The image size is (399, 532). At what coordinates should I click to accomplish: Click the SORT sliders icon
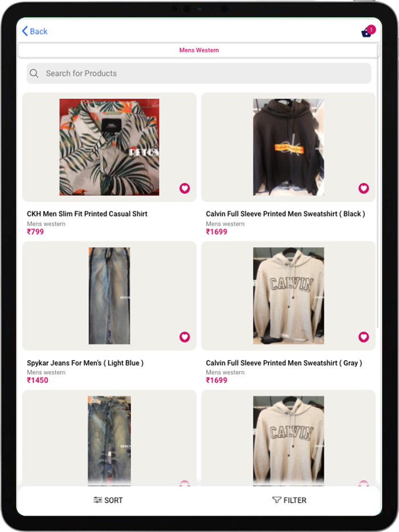98,500
